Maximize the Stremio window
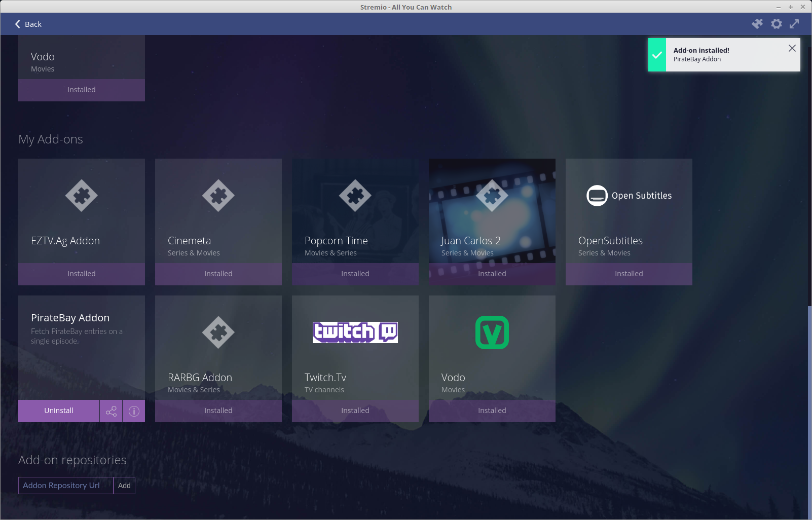 click(x=791, y=7)
